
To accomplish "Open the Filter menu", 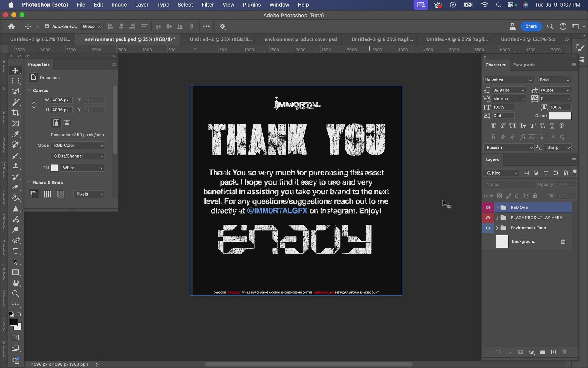I will 208,5.
